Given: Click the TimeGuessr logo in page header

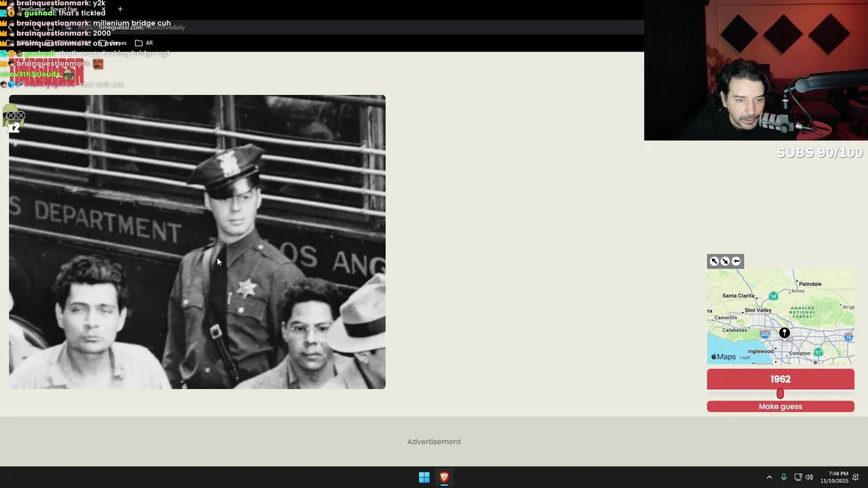Looking at the screenshot, I should pyautogui.click(x=46, y=73).
